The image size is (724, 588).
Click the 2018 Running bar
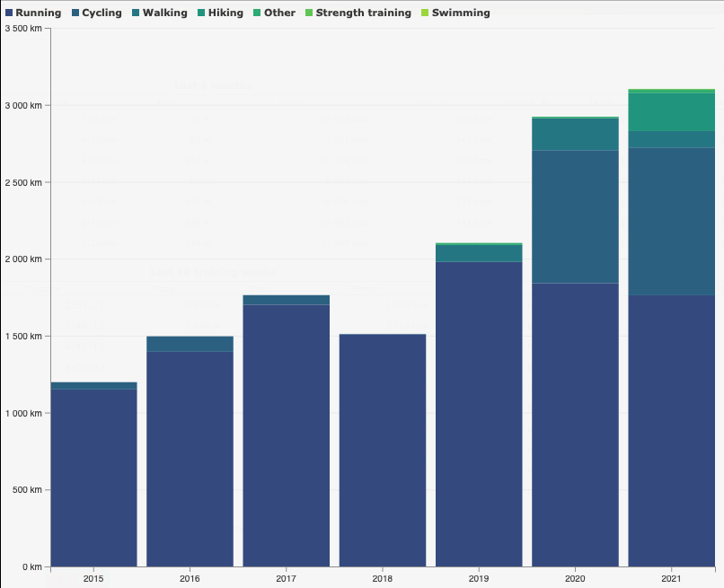tap(383, 450)
